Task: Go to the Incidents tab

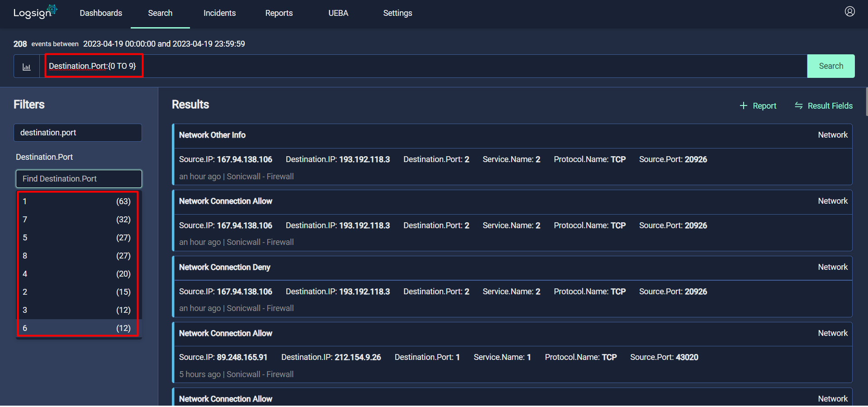Action: click(x=219, y=13)
